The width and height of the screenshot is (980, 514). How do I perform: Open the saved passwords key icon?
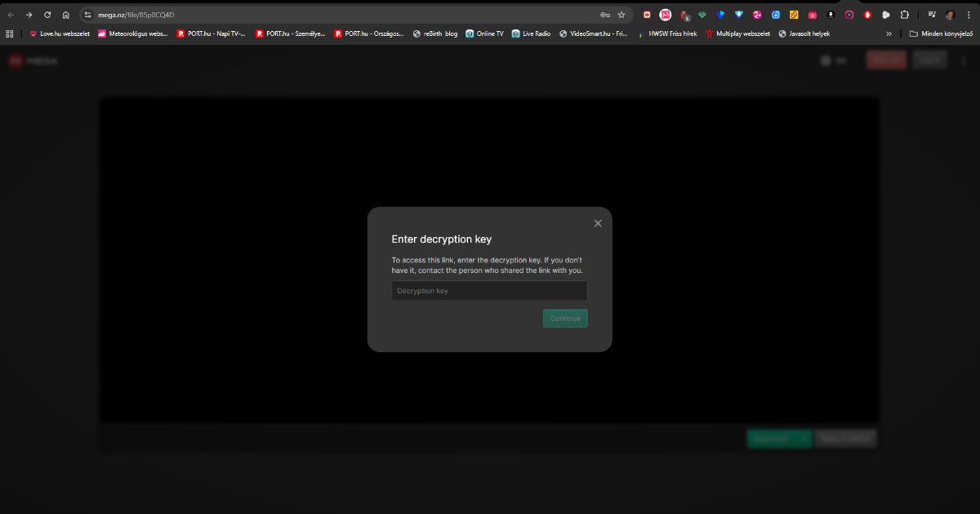[604, 15]
